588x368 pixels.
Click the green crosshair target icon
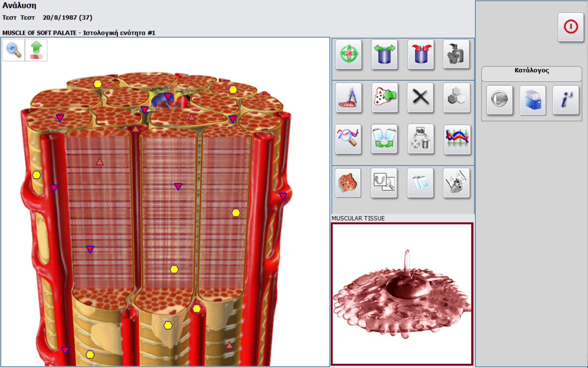(349, 54)
